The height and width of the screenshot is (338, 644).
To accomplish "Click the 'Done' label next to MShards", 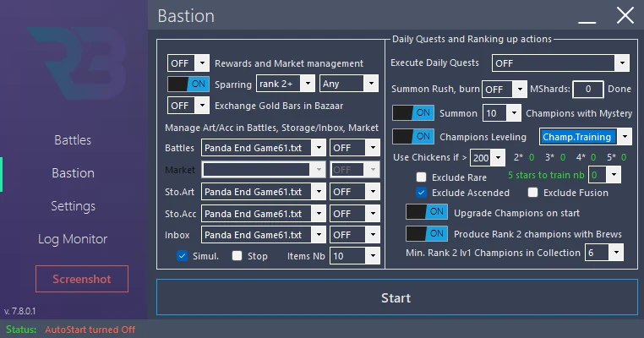I will tap(619, 89).
